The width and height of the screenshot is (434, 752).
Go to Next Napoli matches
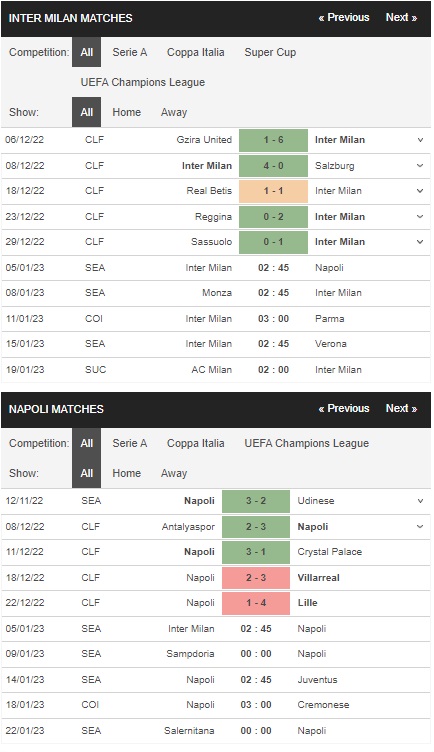pyautogui.click(x=401, y=409)
